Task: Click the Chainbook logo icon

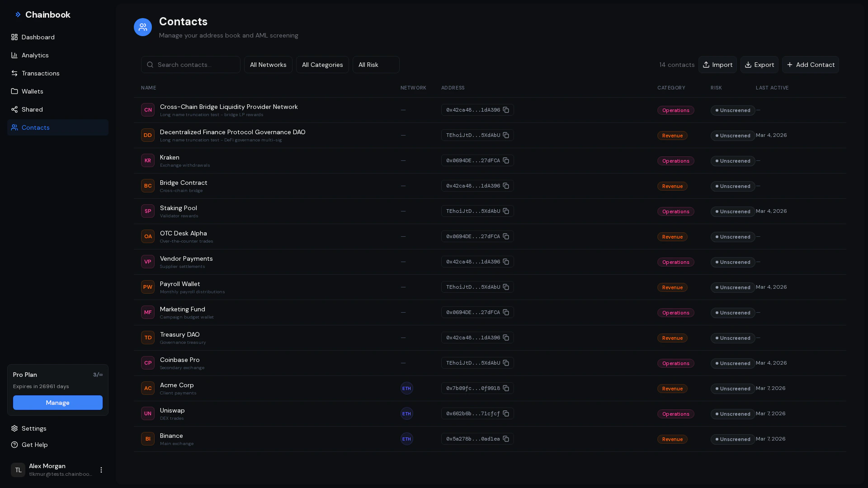Action: click(18, 14)
